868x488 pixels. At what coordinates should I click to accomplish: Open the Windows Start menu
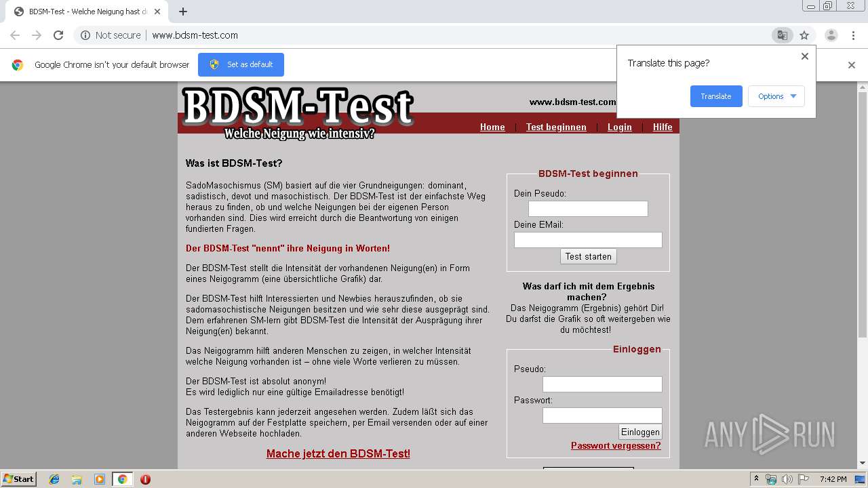pos(18,479)
